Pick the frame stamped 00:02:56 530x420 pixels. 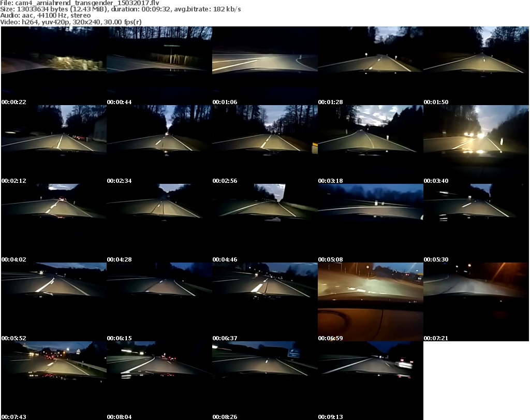(x=265, y=144)
